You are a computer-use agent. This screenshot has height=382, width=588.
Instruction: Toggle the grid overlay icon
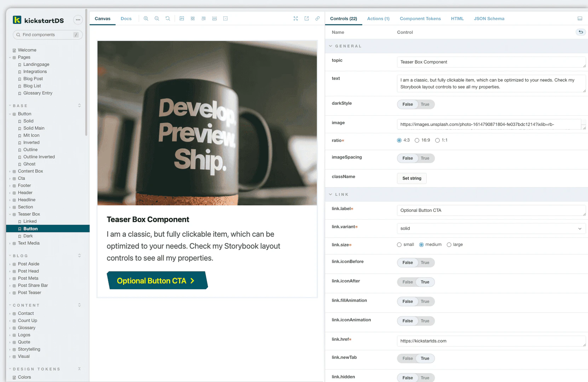coord(192,18)
